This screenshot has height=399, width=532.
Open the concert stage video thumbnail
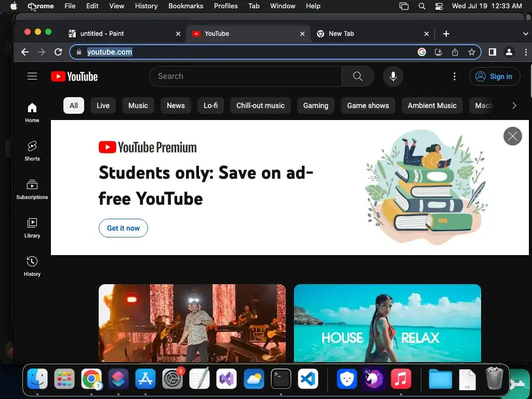pos(192,323)
